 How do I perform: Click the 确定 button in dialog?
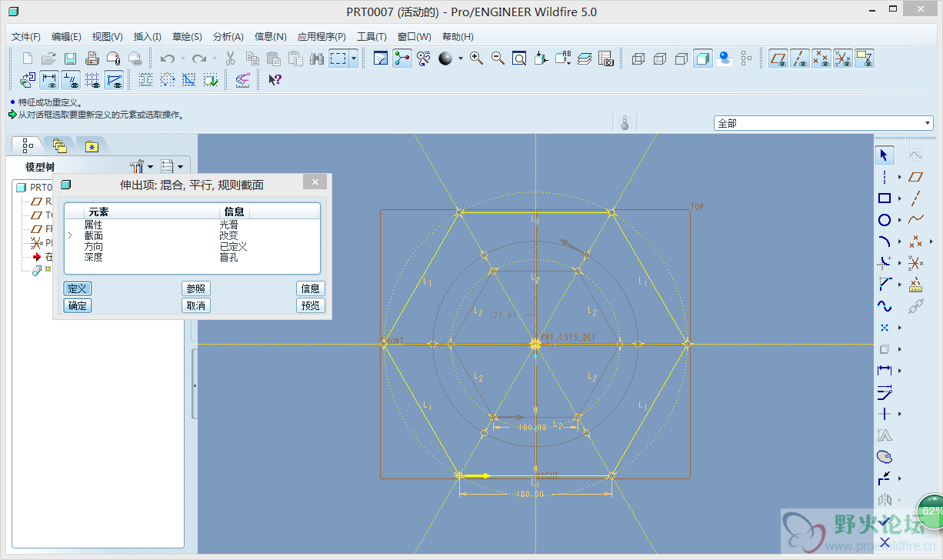coord(78,305)
